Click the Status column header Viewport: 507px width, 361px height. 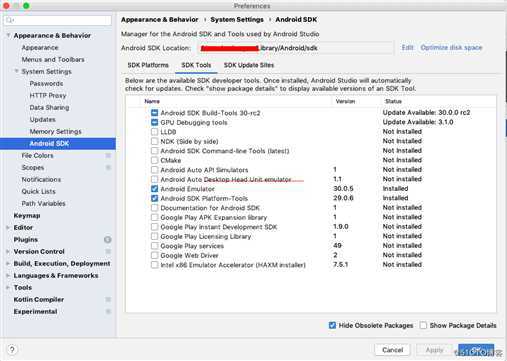(393, 101)
